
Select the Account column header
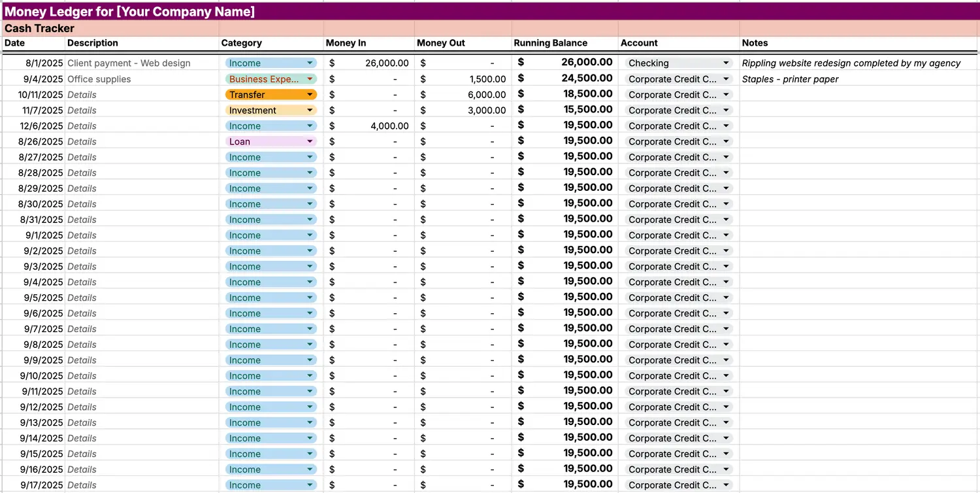tap(679, 43)
